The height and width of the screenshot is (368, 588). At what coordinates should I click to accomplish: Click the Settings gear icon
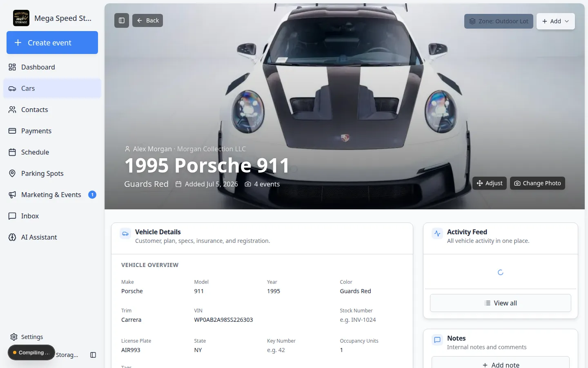pyautogui.click(x=14, y=337)
